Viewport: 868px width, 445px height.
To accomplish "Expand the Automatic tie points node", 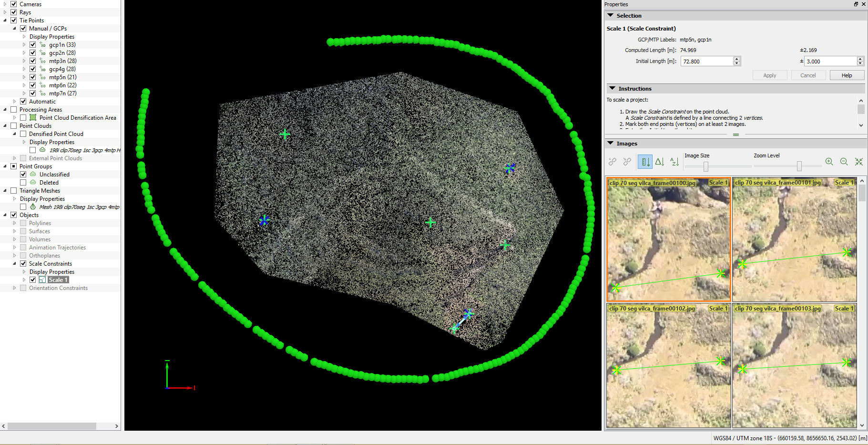I will click(x=14, y=102).
